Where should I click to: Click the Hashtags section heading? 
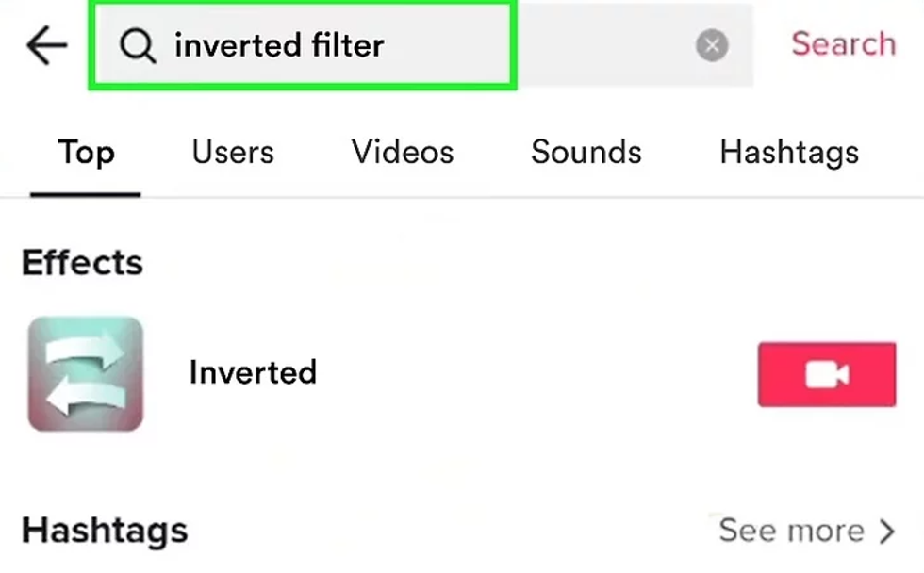[105, 531]
